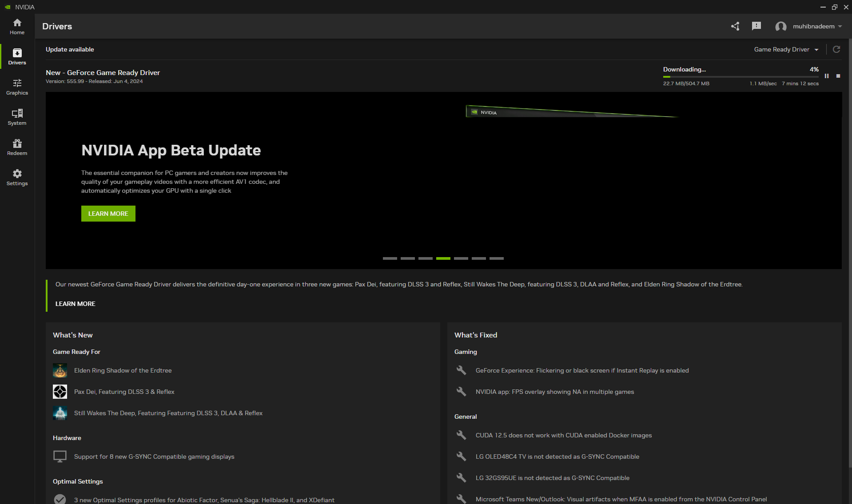
Task: Click the 'New - GeForce Game Ready Driver' title
Action: 103,72
